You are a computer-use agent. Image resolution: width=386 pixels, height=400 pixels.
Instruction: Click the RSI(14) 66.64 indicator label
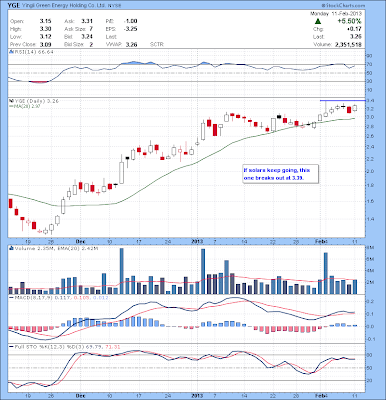pyautogui.click(x=33, y=52)
